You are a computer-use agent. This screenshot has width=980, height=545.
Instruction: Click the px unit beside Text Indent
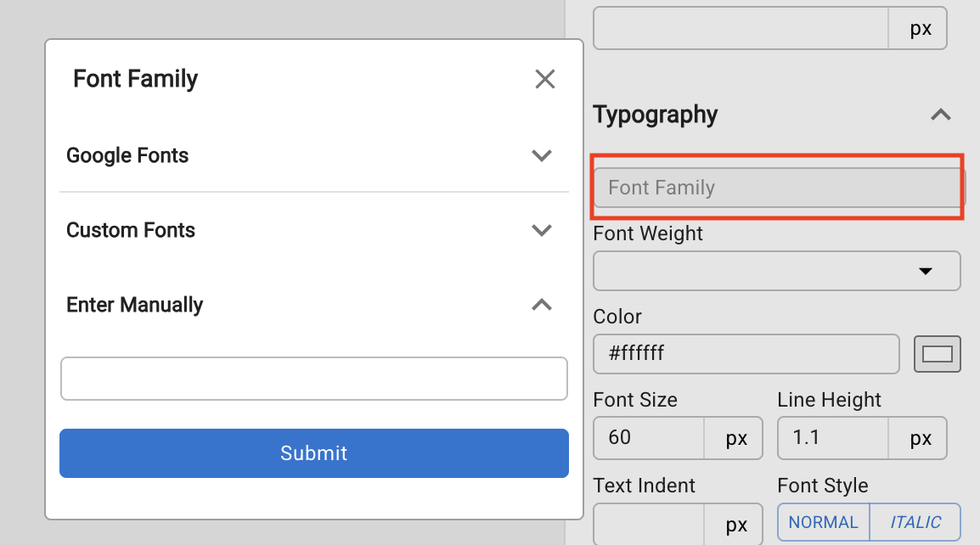[x=735, y=525]
